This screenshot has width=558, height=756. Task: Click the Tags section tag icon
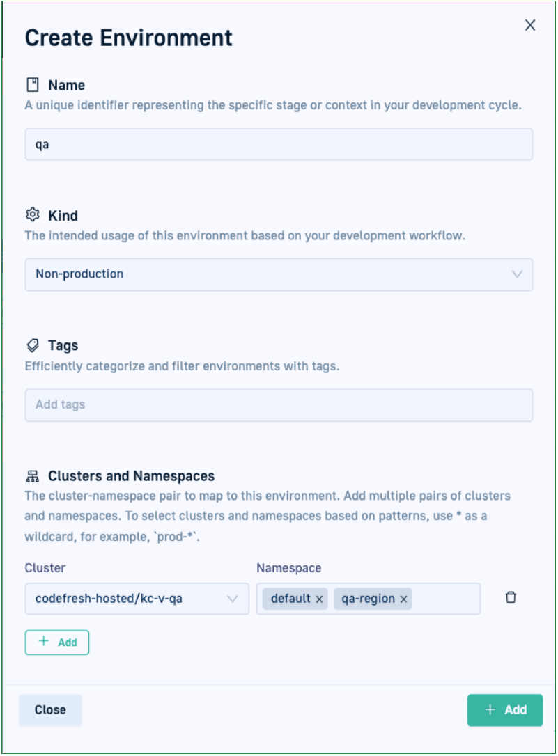32,345
